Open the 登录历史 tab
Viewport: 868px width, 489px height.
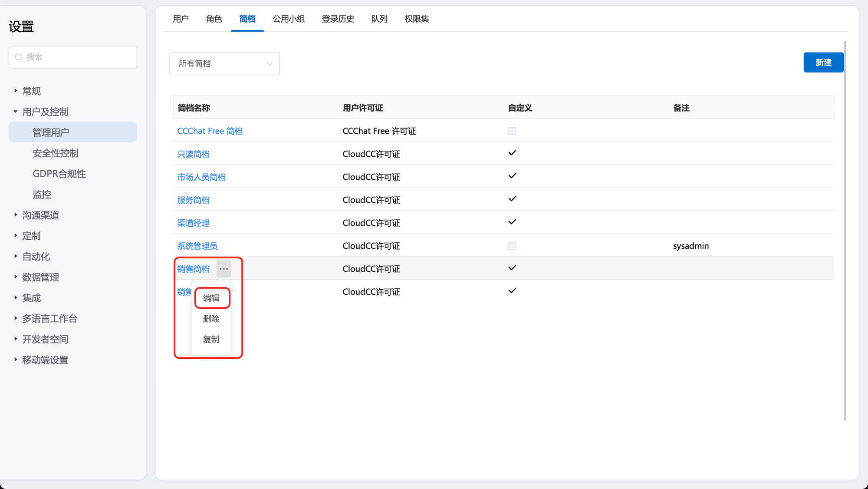(x=338, y=19)
